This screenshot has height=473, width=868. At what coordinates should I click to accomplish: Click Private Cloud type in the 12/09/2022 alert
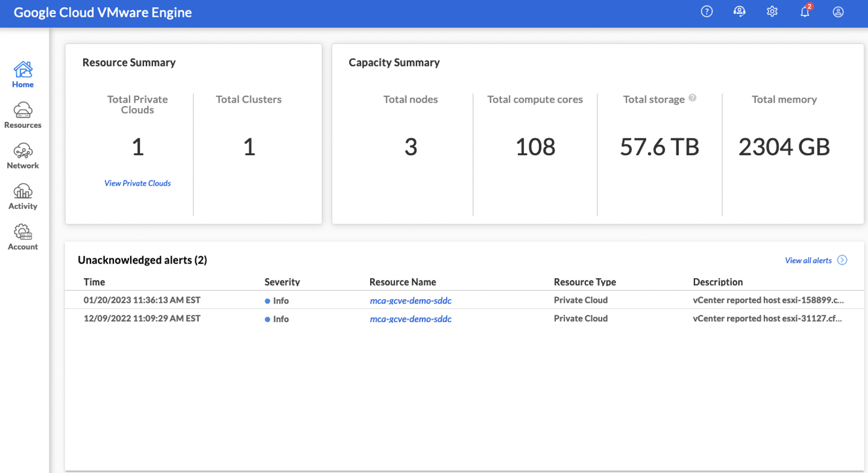(x=580, y=318)
